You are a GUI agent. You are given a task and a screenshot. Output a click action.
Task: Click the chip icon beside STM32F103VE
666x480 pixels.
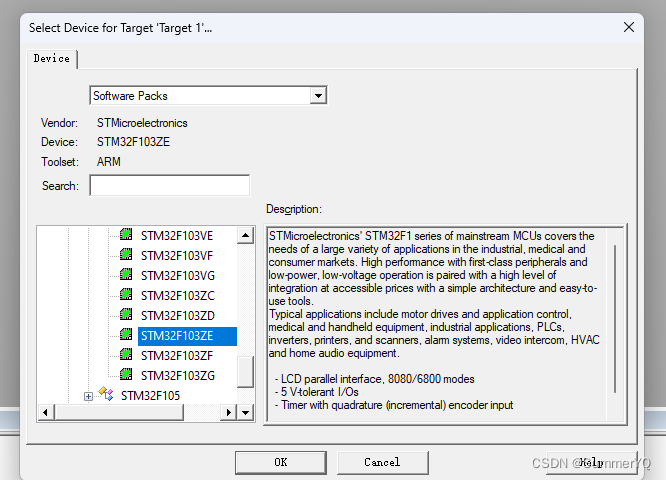(126, 234)
